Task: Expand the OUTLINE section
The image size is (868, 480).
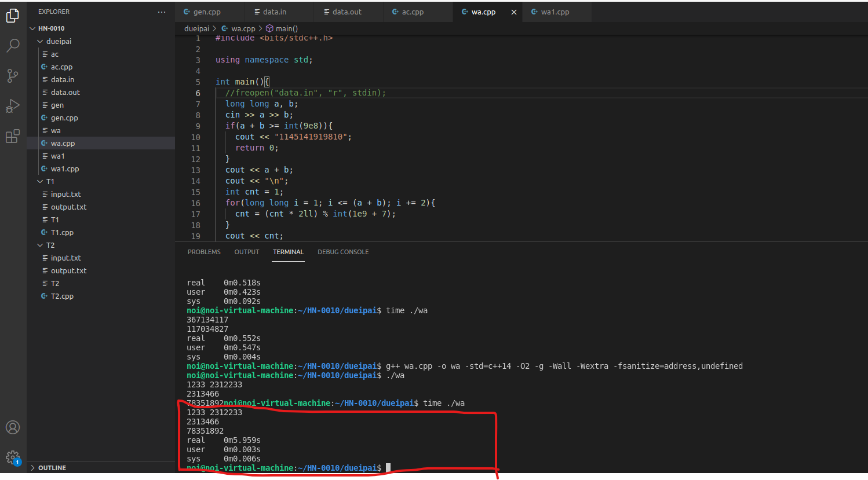Action: (101, 468)
